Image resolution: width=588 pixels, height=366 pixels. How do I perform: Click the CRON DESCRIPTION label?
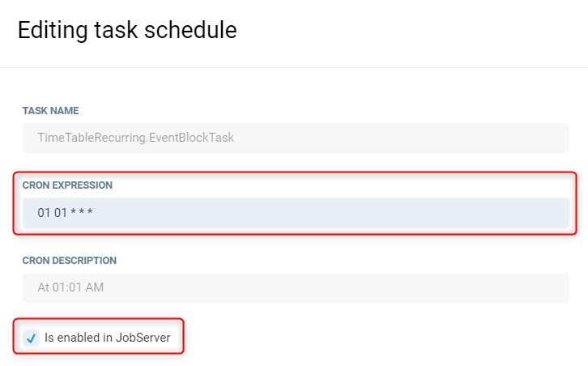tap(70, 261)
